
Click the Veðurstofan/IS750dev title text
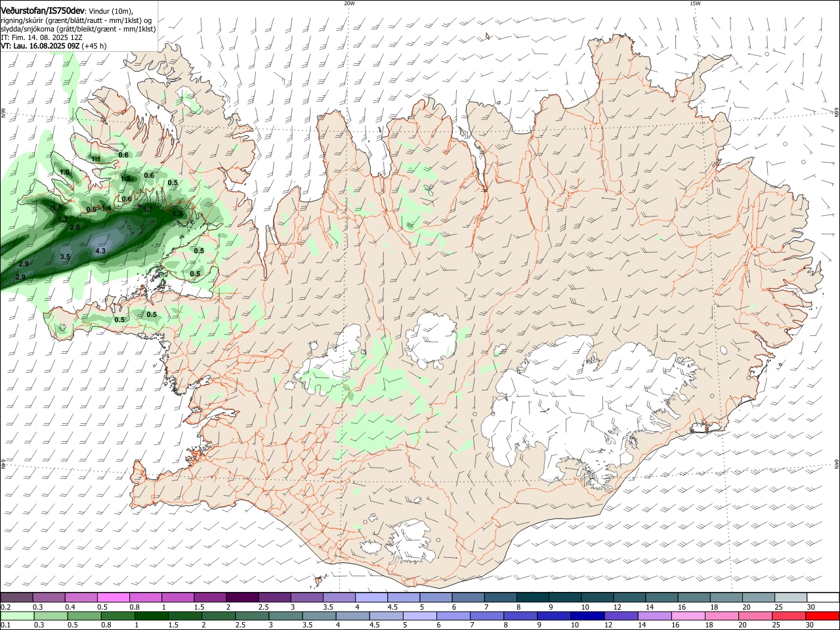pos(43,10)
